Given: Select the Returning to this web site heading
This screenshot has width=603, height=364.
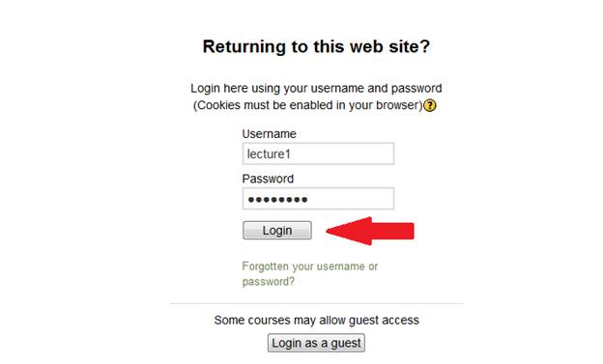Looking at the screenshot, I should click(316, 46).
